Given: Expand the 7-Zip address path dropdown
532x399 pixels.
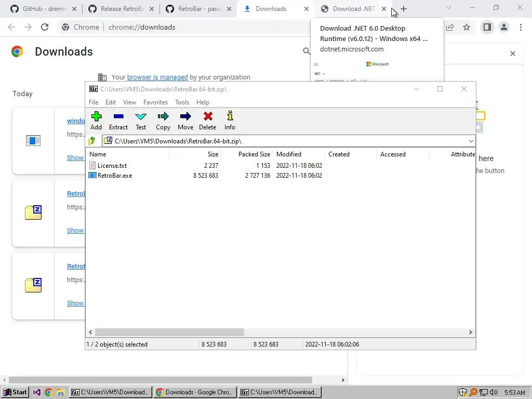Looking at the screenshot, I should [471, 141].
